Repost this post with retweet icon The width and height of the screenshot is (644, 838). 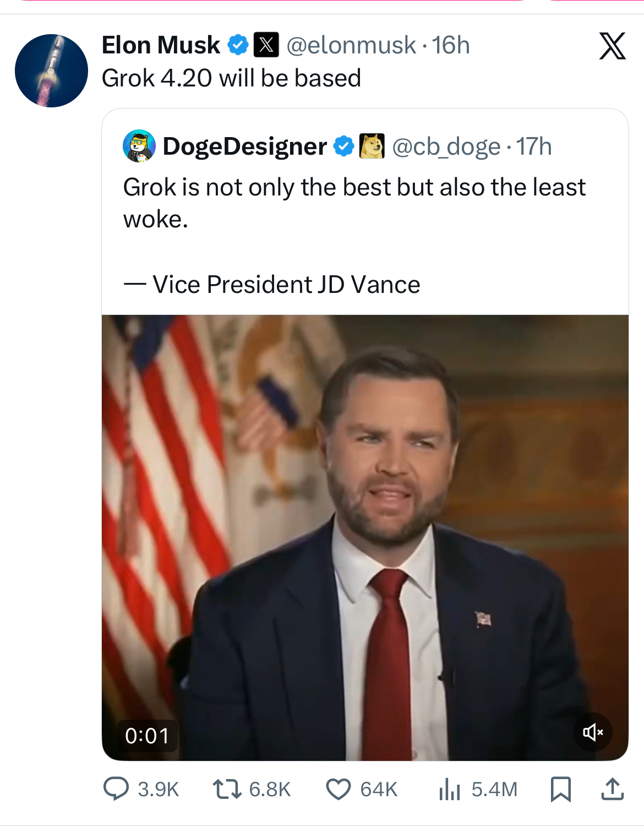point(227,788)
